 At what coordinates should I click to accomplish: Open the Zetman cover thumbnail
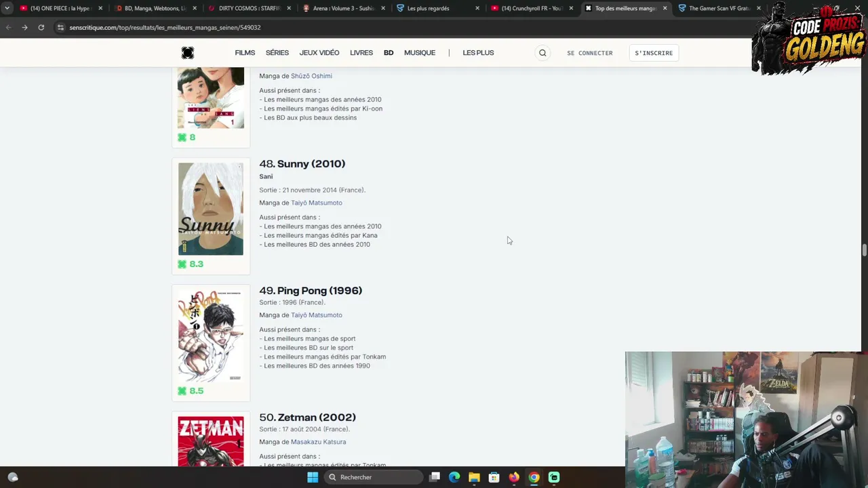pyautogui.click(x=211, y=441)
